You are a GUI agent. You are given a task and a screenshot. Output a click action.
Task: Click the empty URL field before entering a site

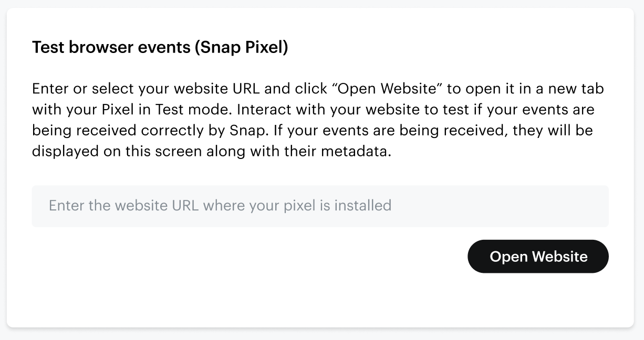point(320,206)
